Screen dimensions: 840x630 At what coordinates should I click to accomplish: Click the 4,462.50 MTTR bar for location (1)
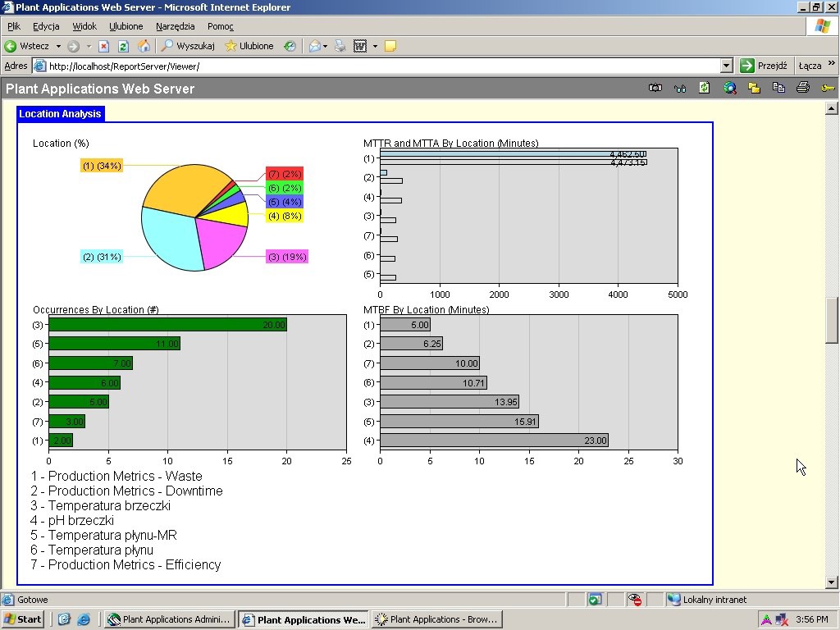(513, 154)
